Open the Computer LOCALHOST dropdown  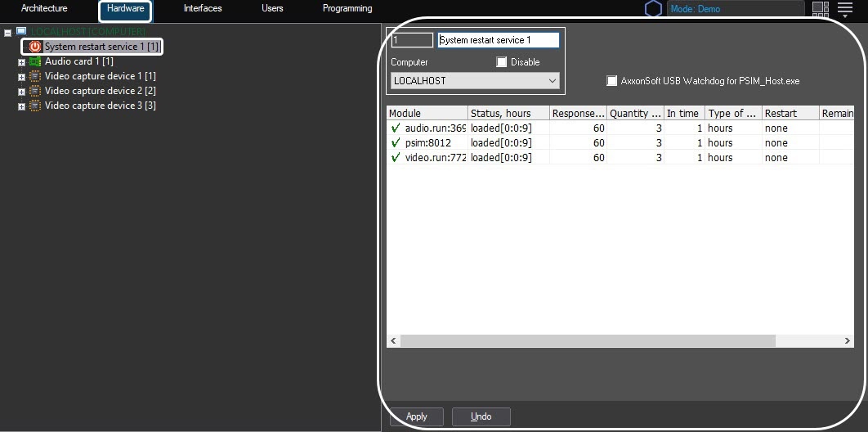pyautogui.click(x=475, y=81)
